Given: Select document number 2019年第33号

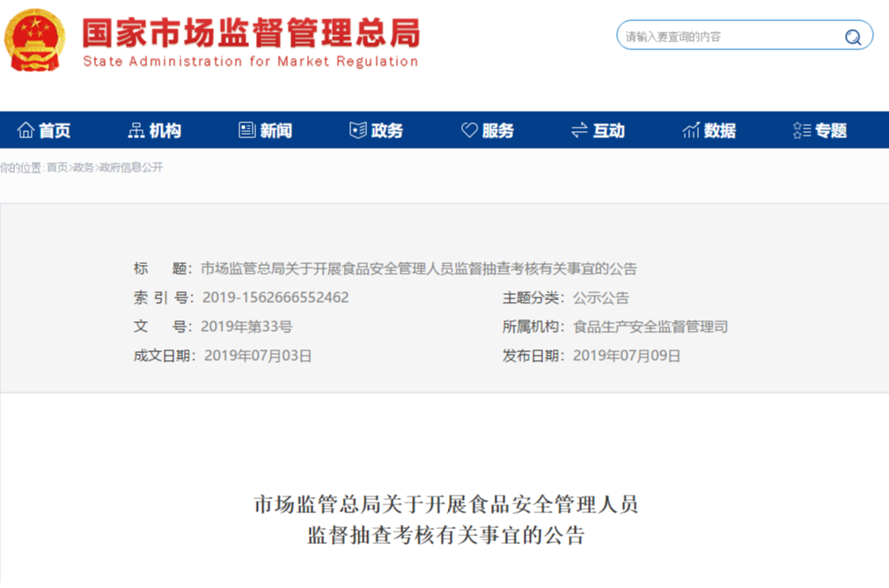Looking at the screenshot, I should pyautogui.click(x=246, y=327).
